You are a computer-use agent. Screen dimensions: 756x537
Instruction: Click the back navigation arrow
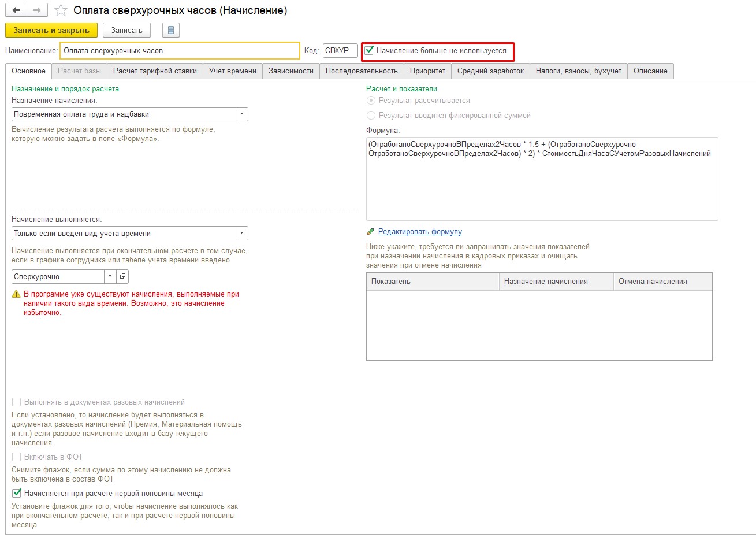[x=16, y=10]
